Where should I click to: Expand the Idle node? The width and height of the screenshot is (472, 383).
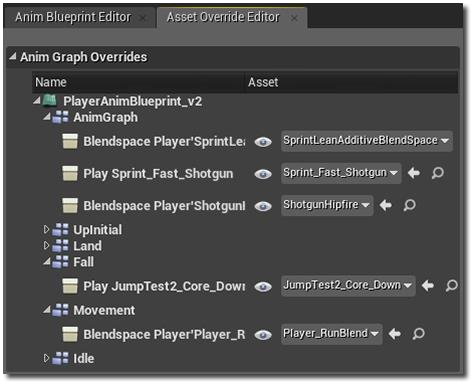click(46, 358)
